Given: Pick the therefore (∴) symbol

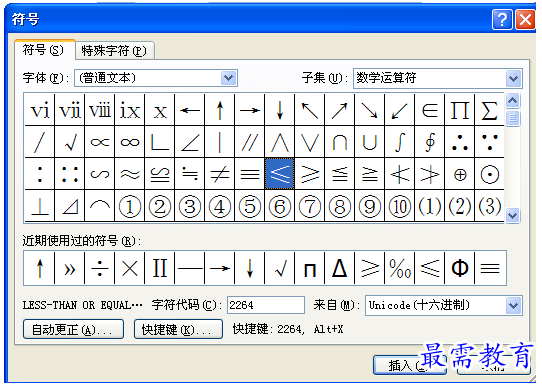Looking at the screenshot, I should pyautogui.click(x=460, y=142).
